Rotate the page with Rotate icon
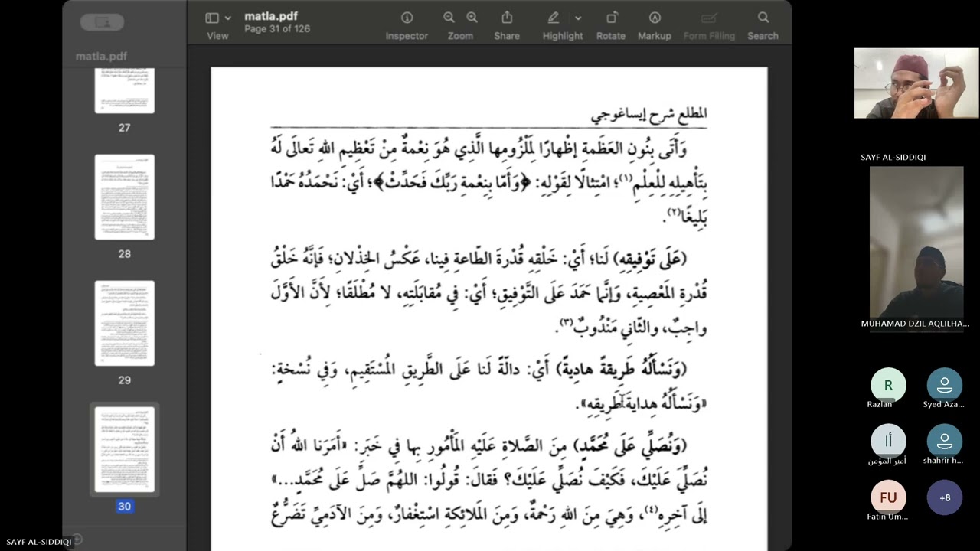This screenshot has width=980, height=551. point(611,18)
